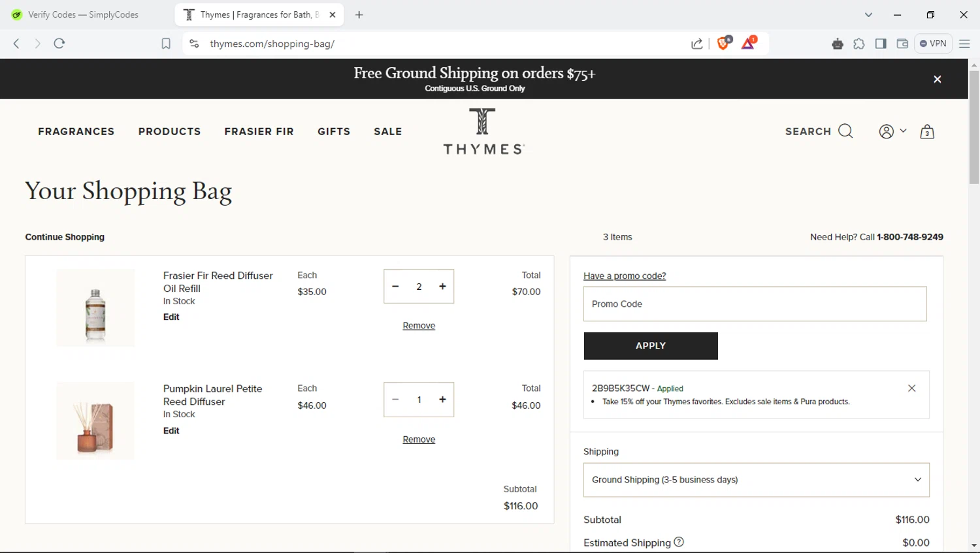Bookmark this page icon
This screenshot has height=553, width=980.
[166, 44]
